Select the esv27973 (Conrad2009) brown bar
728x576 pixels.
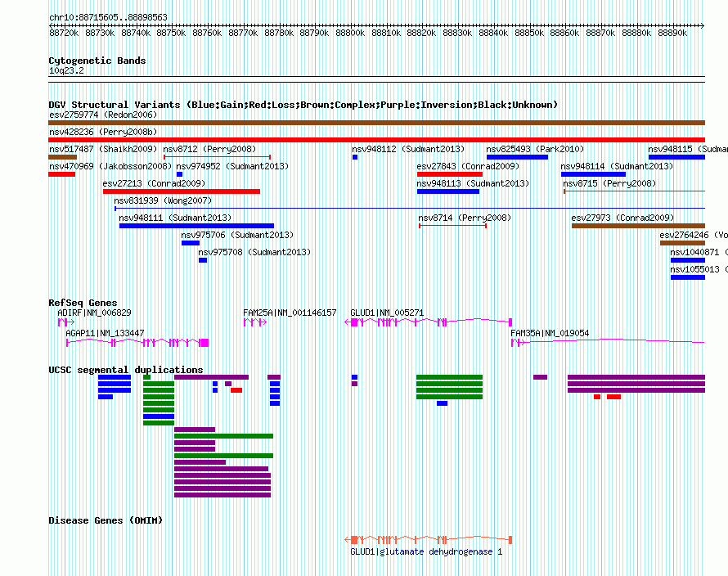[638, 226]
